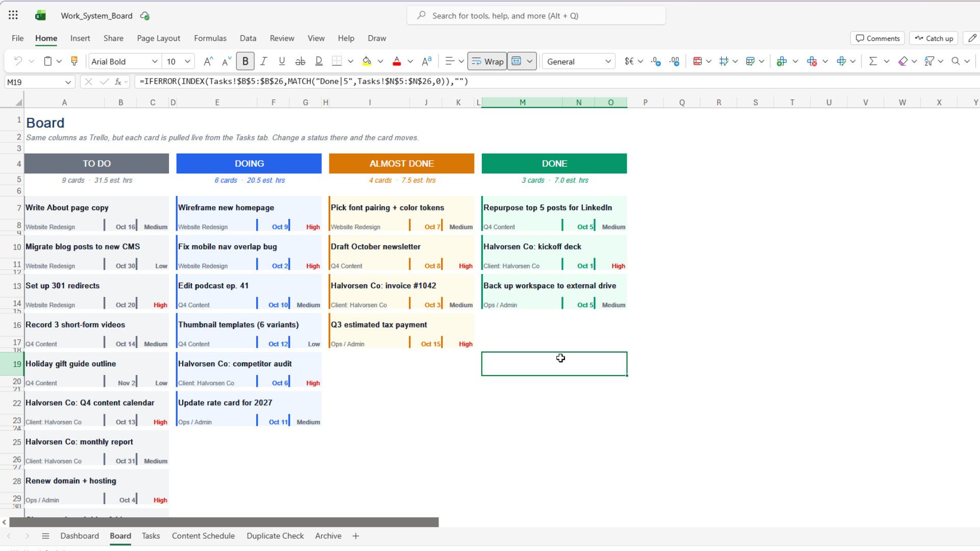The width and height of the screenshot is (980, 551).
Task: Decrease font size with the smaller A
Action: click(227, 61)
